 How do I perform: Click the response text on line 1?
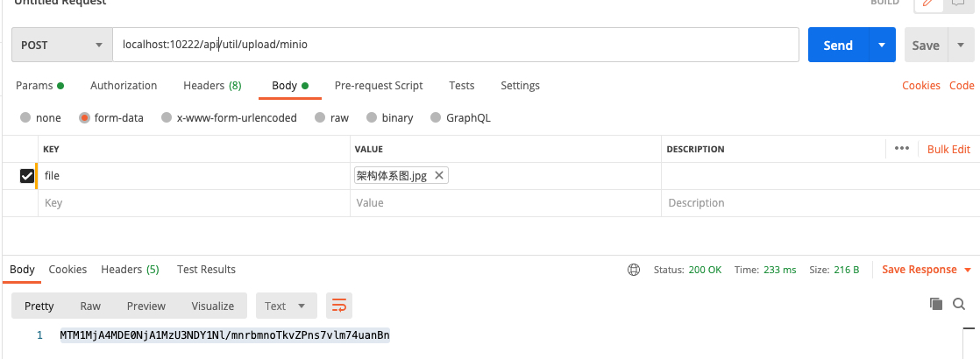[x=225, y=335]
